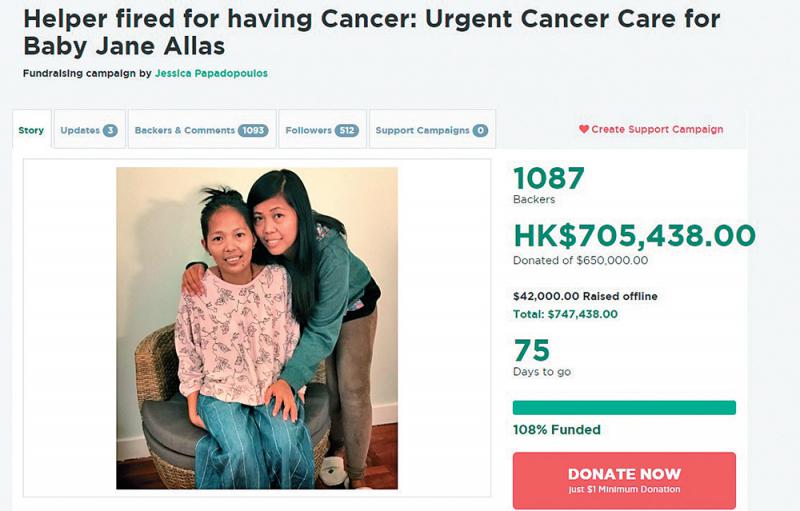Open Jessica Papadopoulos organizer profile link
This screenshot has height=511, width=800.
click(211, 73)
